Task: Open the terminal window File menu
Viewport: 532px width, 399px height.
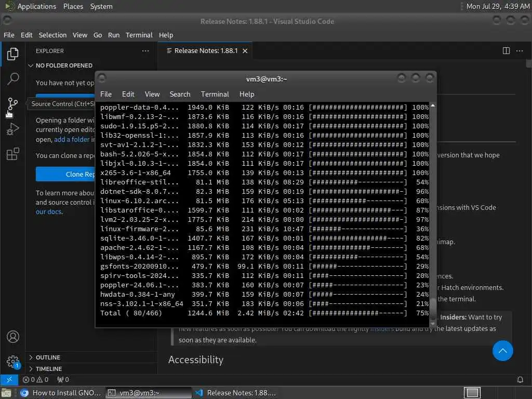Action: [x=106, y=95]
